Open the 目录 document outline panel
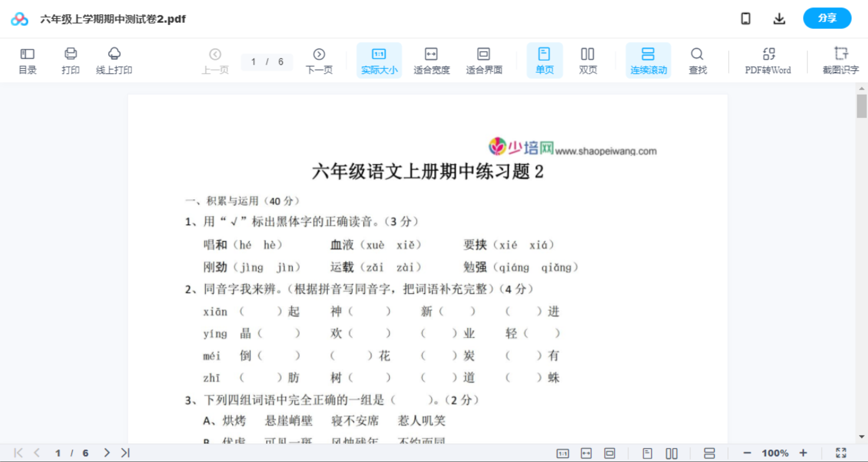 (x=27, y=60)
